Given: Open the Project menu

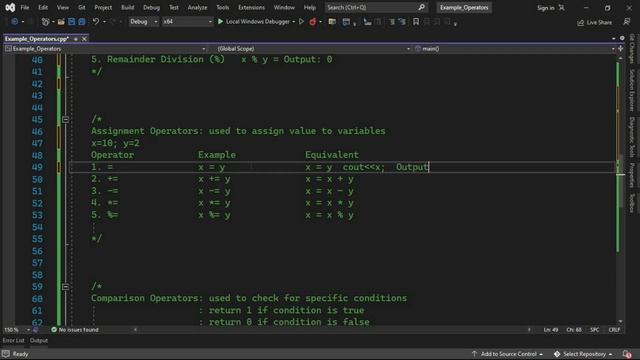Looking at the screenshot, I should click(103, 7).
